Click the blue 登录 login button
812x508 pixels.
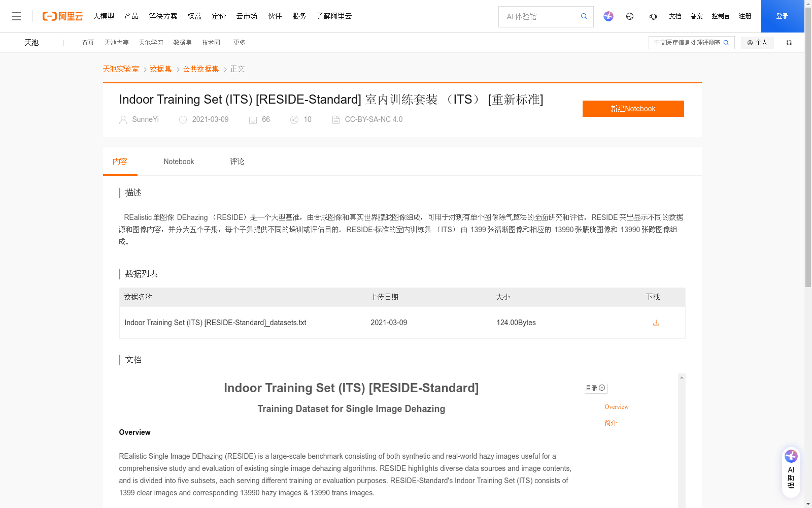point(783,16)
